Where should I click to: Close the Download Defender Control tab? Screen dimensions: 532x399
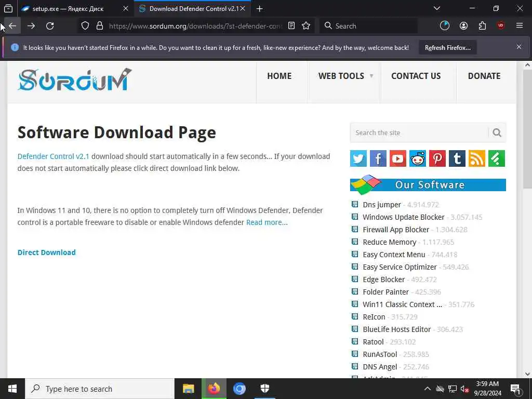click(x=243, y=9)
